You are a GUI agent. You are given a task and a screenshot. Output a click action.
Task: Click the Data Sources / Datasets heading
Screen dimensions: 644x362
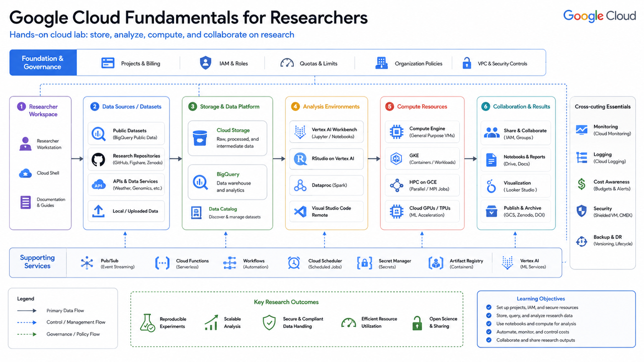click(132, 107)
